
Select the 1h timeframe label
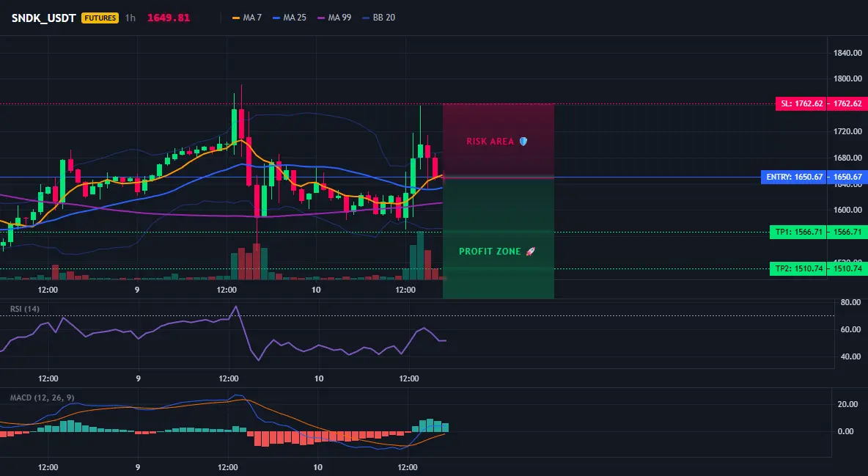[130, 18]
